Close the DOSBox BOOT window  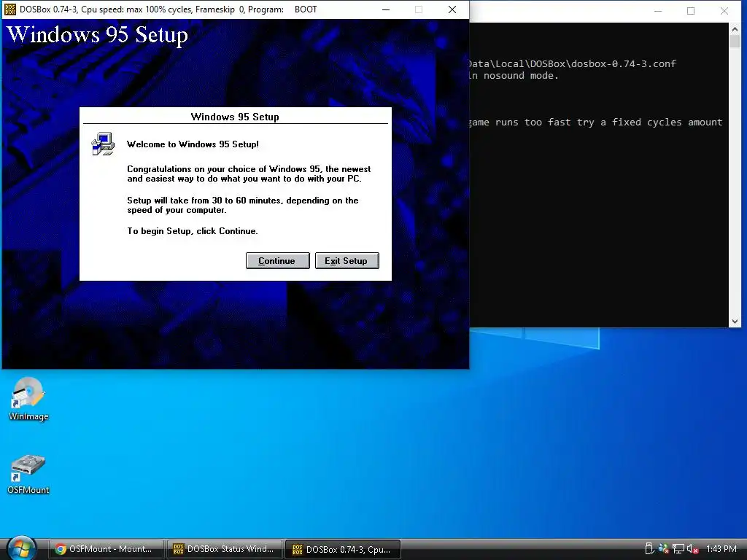click(452, 9)
